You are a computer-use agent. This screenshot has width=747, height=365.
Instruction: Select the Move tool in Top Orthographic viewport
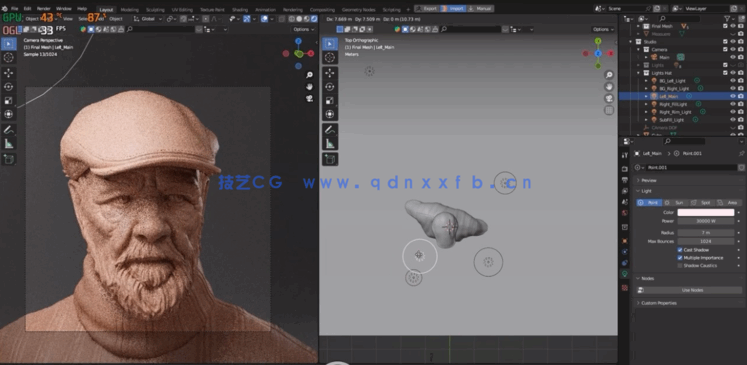click(x=330, y=73)
